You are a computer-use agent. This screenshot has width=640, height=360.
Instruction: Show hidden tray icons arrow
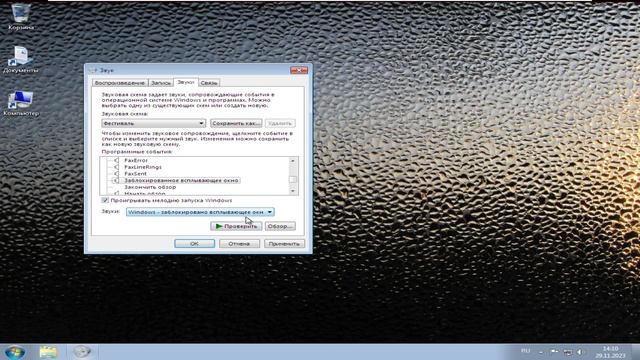(541, 352)
